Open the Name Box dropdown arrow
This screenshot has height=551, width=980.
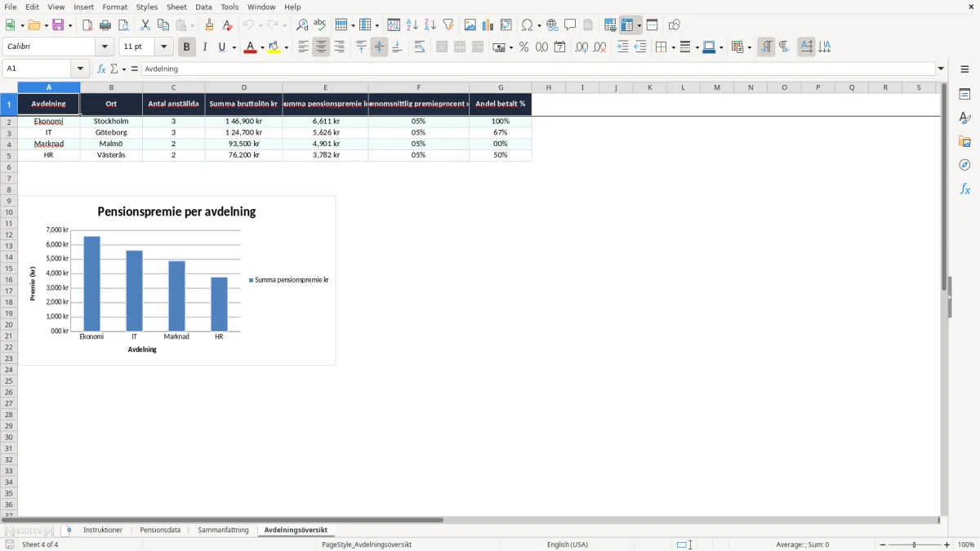click(80, 69)
